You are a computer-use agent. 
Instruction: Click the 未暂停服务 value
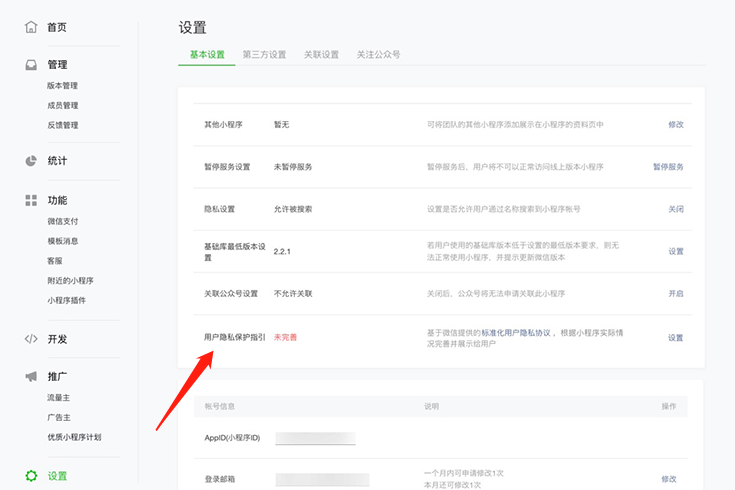[293, 166]
